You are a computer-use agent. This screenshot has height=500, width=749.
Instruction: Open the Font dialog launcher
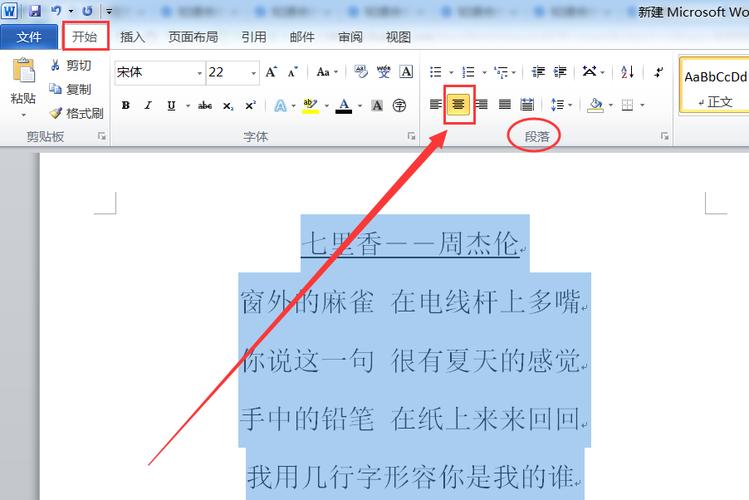click(411, 137)
